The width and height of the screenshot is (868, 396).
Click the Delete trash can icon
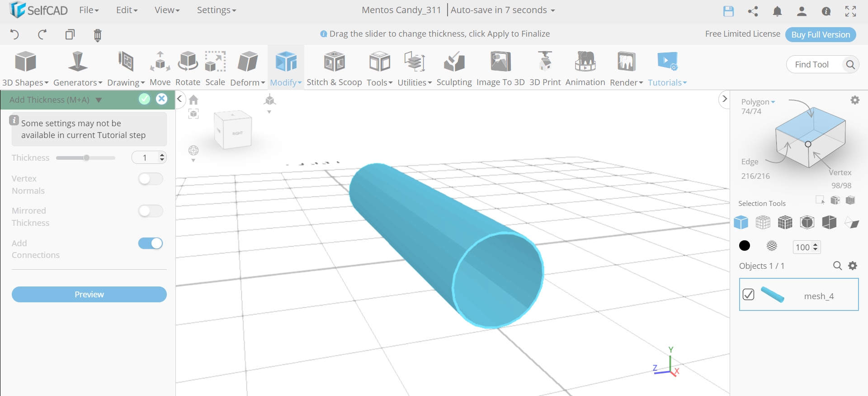(97, 35)
